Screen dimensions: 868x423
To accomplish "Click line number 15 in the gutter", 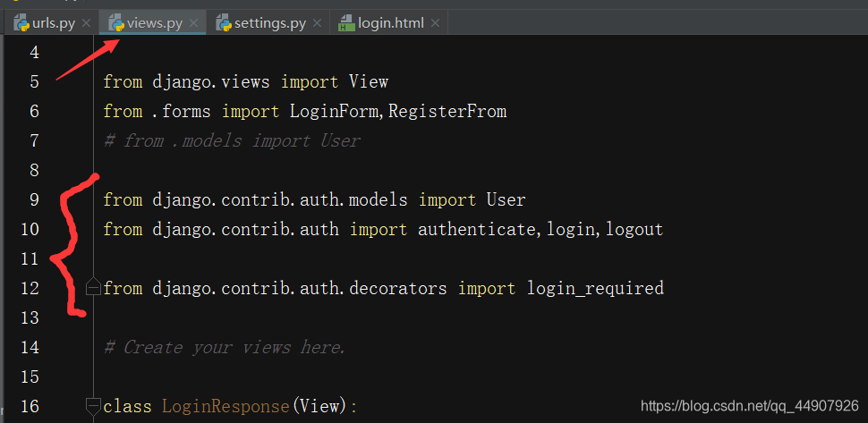I will [30, 377].
